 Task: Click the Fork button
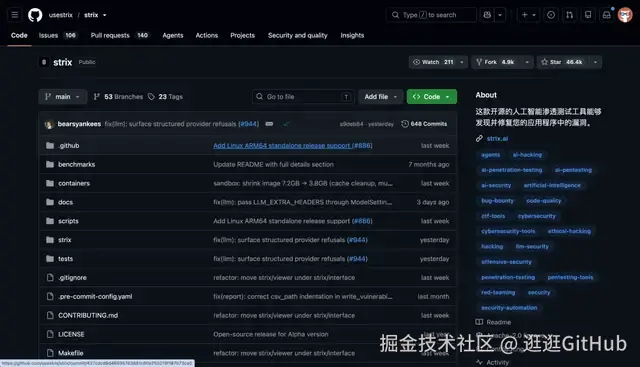tap(496, 62)
